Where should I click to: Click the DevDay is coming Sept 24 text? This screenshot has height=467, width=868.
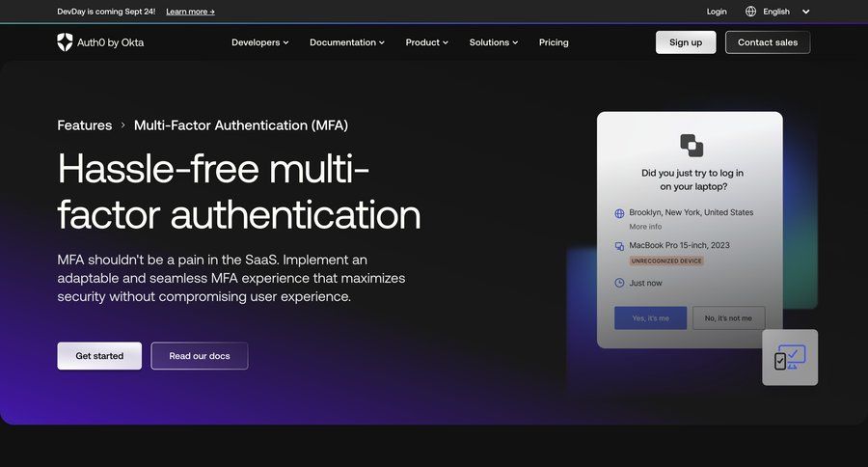106,12
